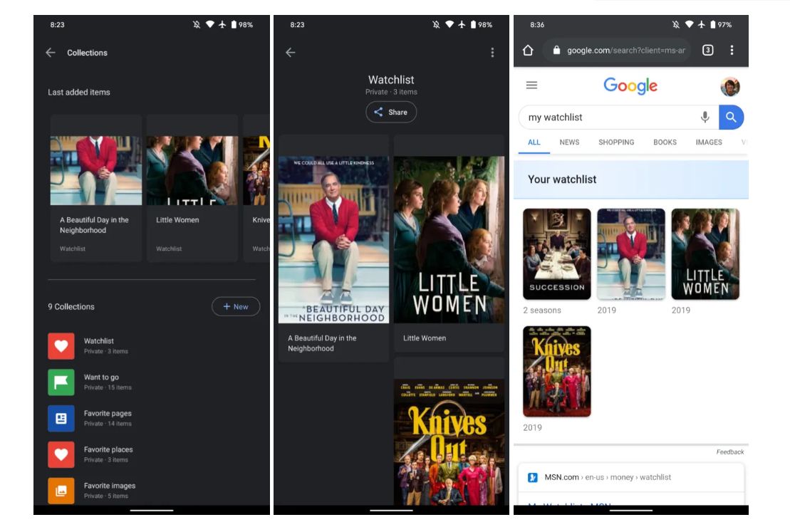
Task: Select the ALL search tab
Action: (534, 142)
